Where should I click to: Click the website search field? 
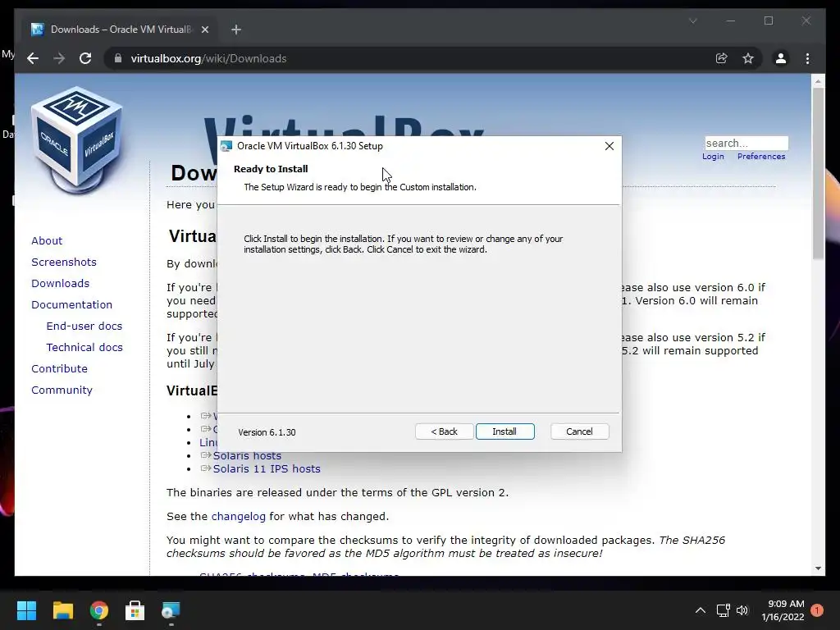pos(746,143)
